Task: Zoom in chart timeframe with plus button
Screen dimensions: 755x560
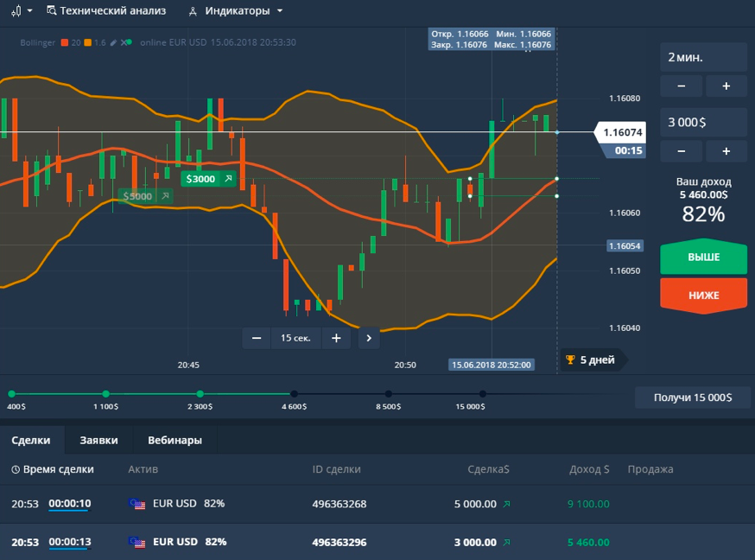Action: 336,338
